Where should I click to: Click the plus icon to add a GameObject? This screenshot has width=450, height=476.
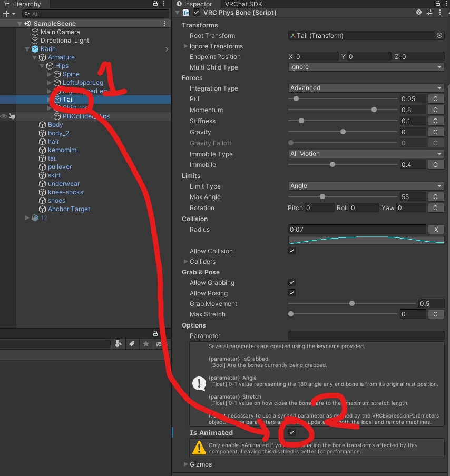click(6, 14)
